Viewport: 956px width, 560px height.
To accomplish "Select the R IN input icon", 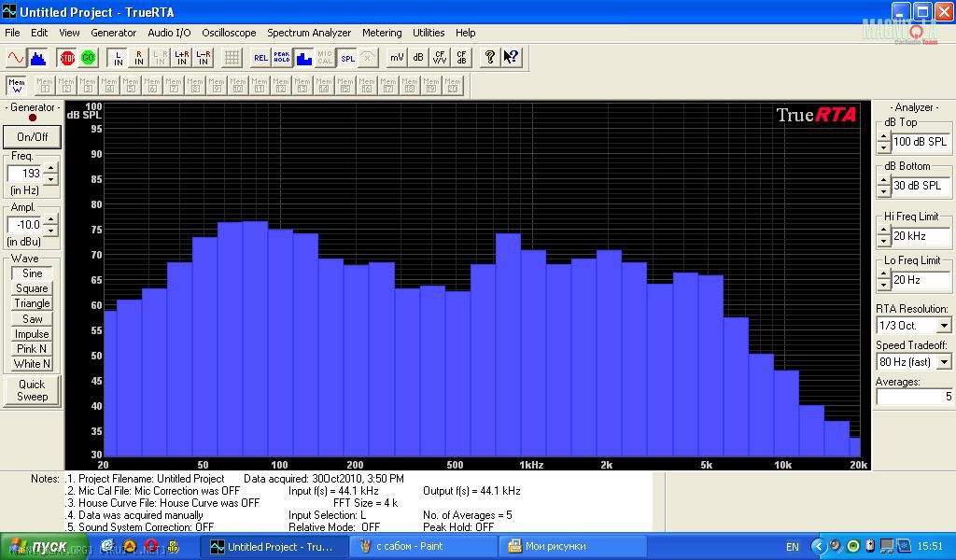I will point(139,58).
